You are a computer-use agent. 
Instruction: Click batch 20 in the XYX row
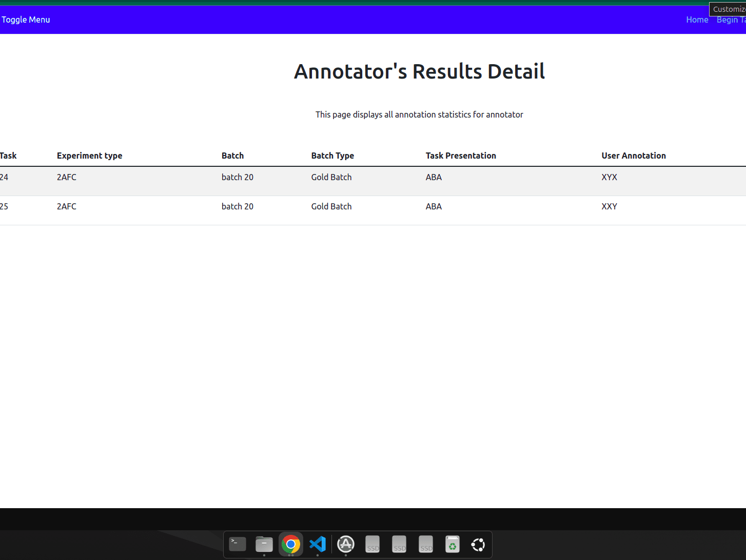coord(238,177)
